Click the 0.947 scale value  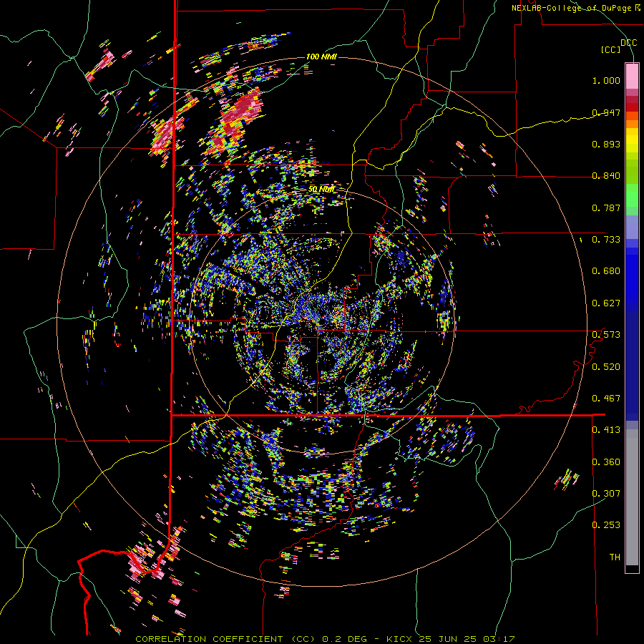point(606,112)
